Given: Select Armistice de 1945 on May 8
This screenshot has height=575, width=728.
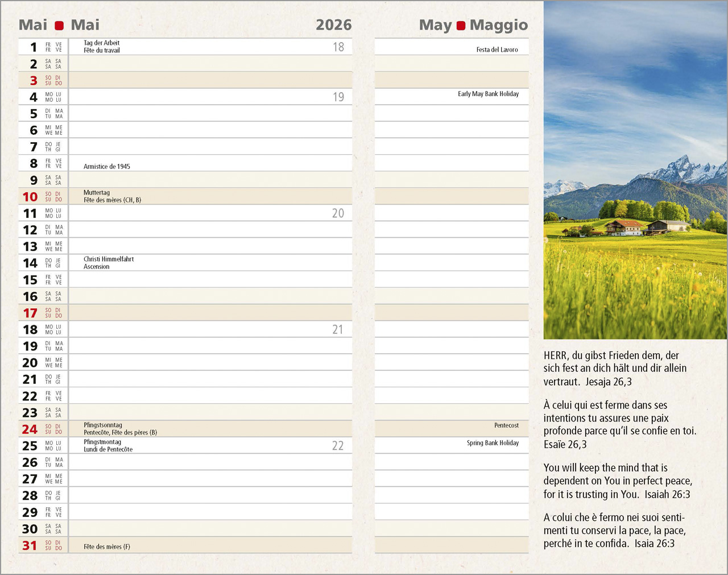Looking at the screenshot, I should 107,167.
